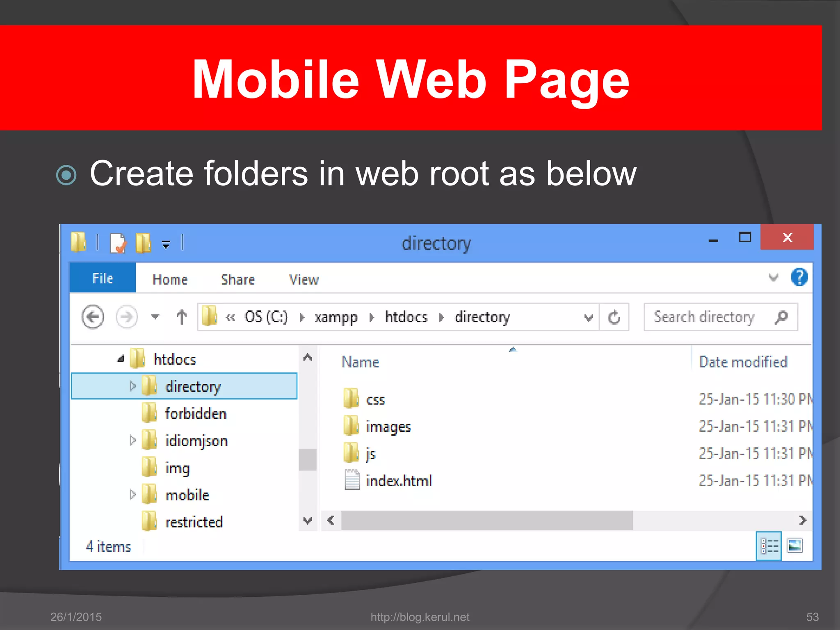Image resolution: width=840 pixels, height=630 pixels.
Task: Refresh the current folder view
Action: pyautogui.click(x=614, y=317)
